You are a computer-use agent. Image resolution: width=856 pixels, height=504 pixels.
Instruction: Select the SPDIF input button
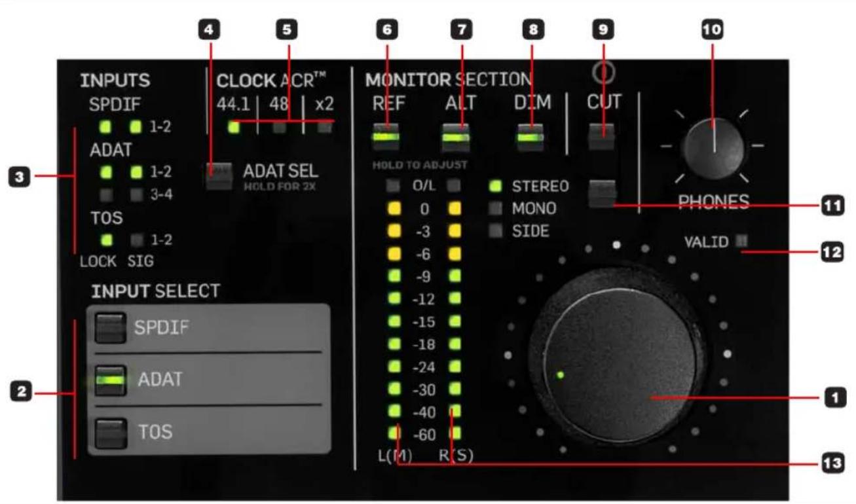click(x=110, y=327)
